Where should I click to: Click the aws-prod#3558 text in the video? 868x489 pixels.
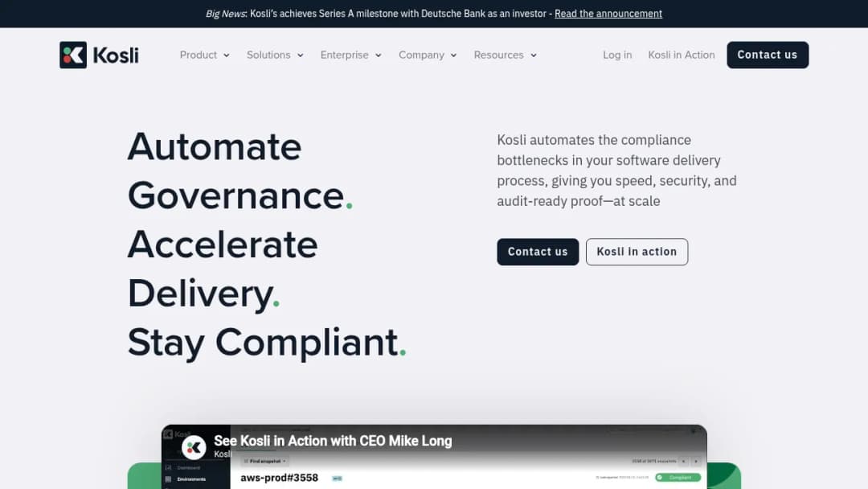(x=279, y=478)
